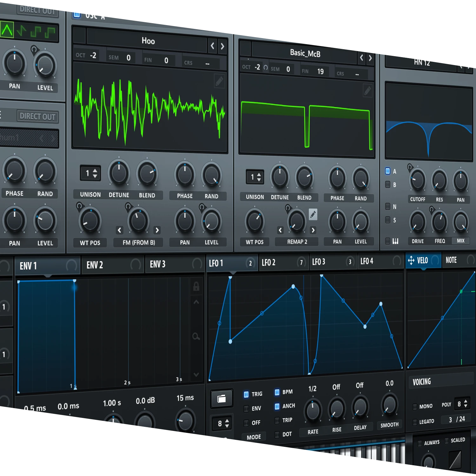Click the filter CUTOFF knob
Viewport: 476px width, 476px height.
[418, 180]
